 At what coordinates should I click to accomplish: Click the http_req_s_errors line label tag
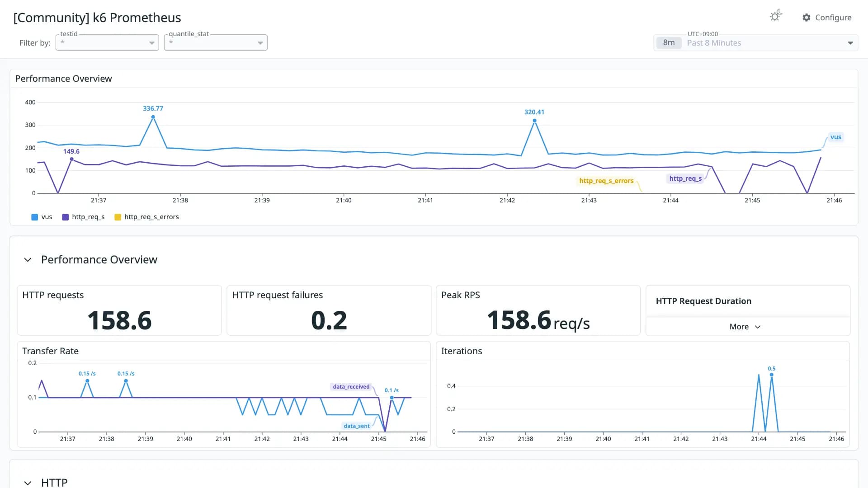click(x=606, y=181)
